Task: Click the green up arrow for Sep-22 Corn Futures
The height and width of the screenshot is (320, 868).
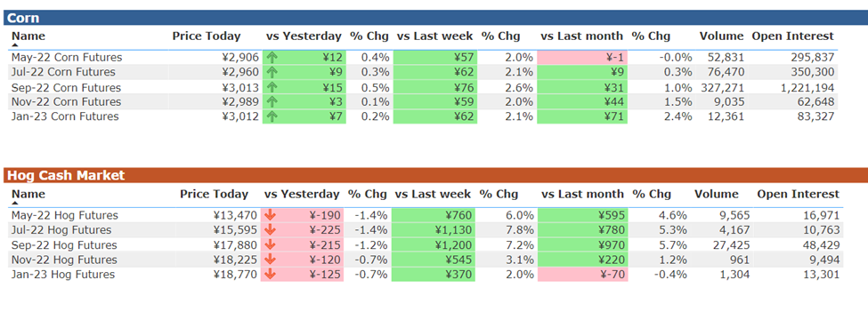Action: tap(272, 87)
